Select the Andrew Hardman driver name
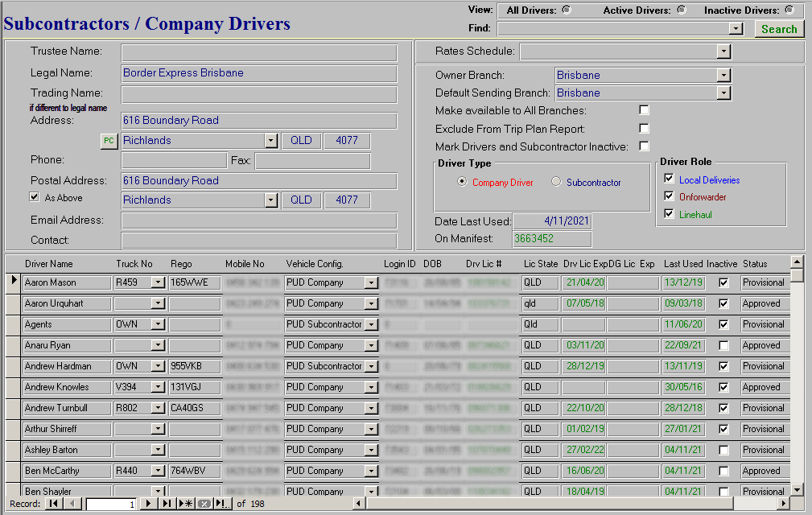812x515 pixels. (67, 366)
